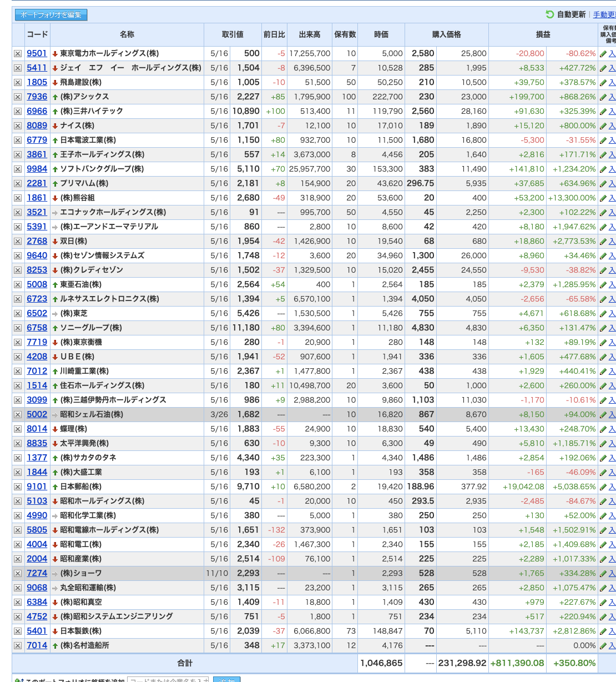Click the 保有数 column header

coord(345,34)
